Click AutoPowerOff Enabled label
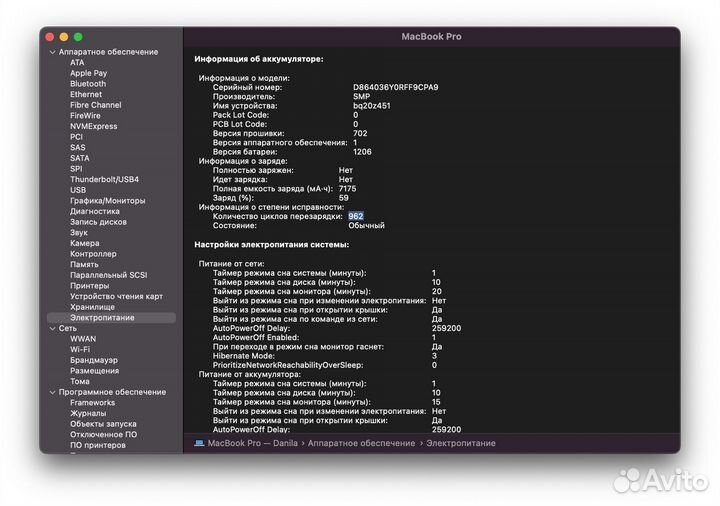Screen dimensions: 720x506 coord(256,337)
